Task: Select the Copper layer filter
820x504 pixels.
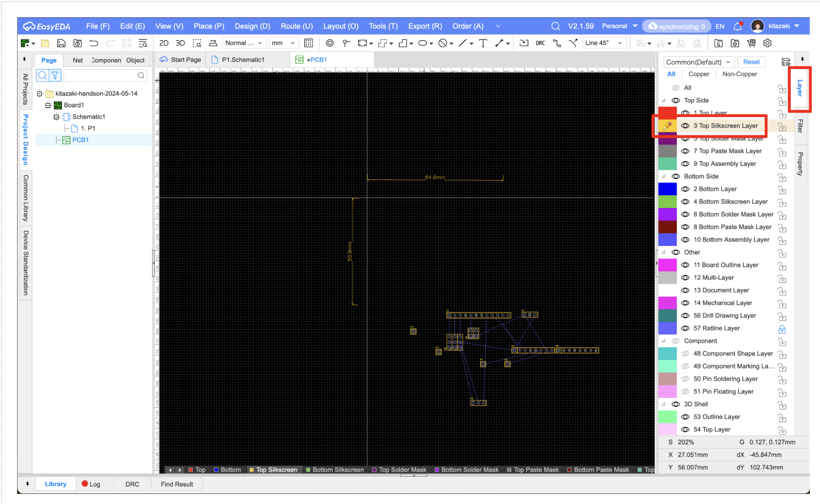Action: 698,74
